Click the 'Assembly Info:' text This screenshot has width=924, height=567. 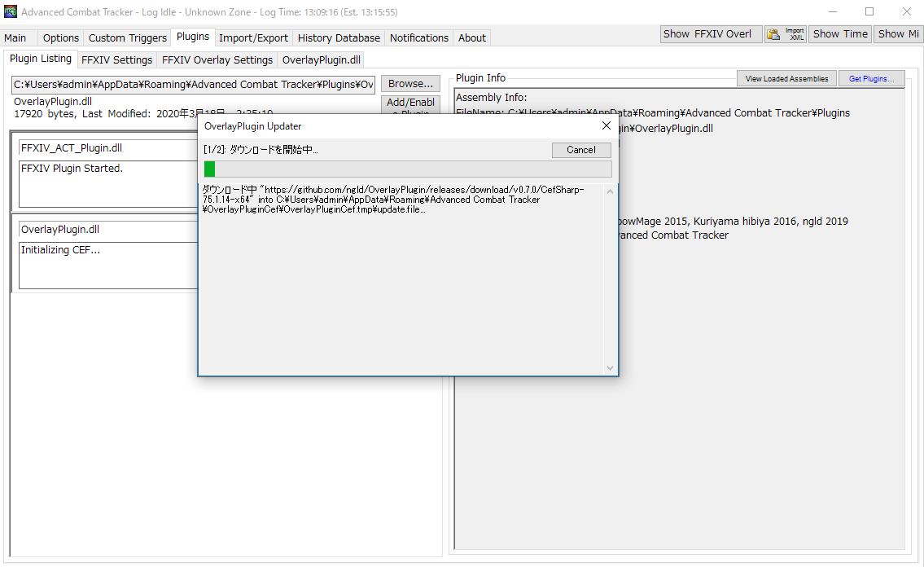pyautogui.click(x=492, y=98)
